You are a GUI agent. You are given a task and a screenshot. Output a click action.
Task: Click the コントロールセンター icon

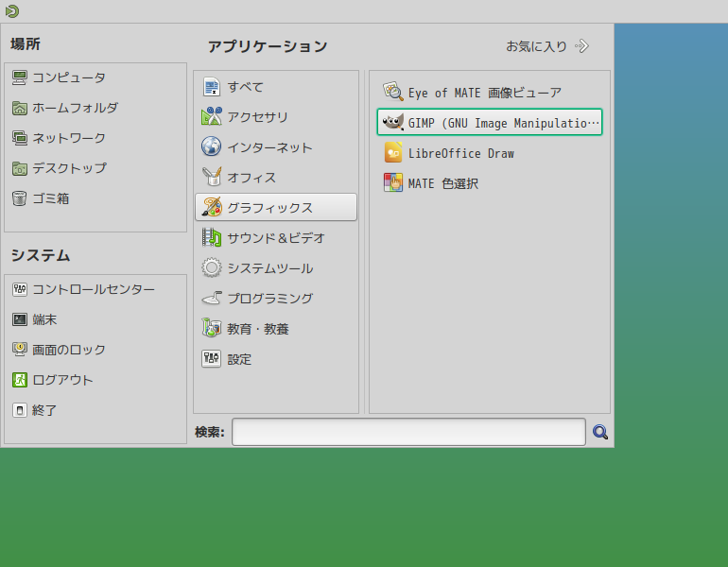(x=20, y=289)
